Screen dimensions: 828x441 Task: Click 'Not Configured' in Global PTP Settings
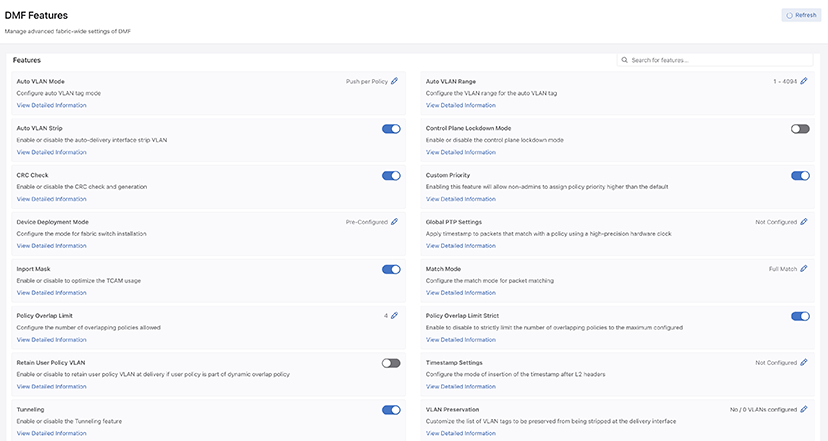click(776, 222)
